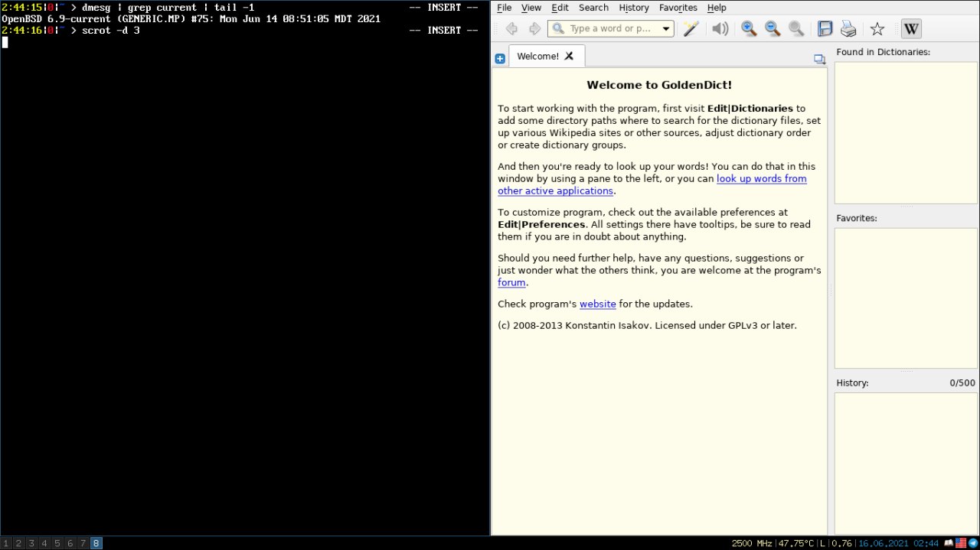Switch to workspace 5 in status bar

coord(57,543)
